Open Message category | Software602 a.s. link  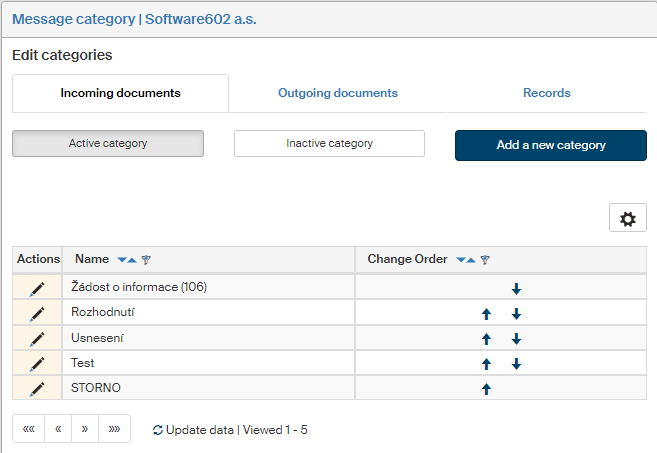click(134, 19)
